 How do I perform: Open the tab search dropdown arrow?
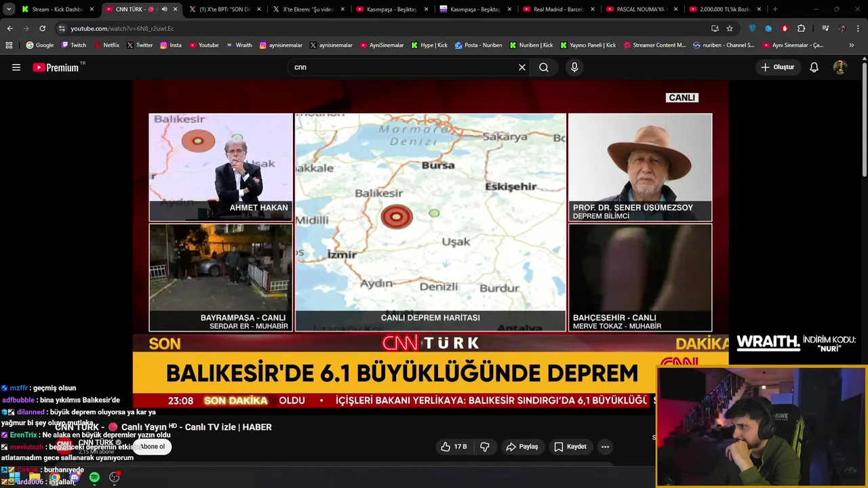point(9,9)
